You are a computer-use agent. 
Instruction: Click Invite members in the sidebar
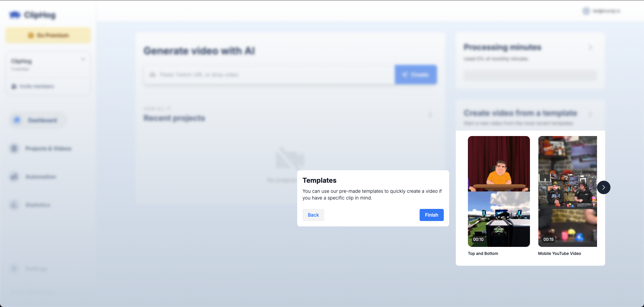tap(33, 86)
